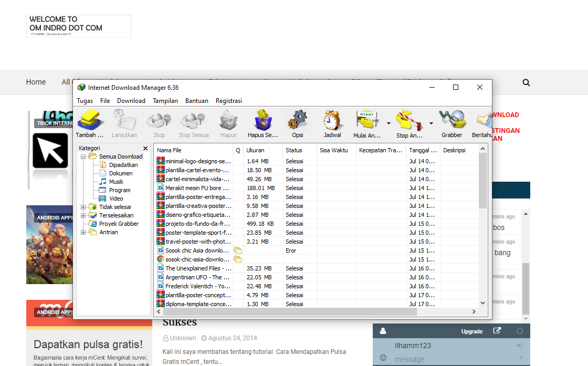The height and width of the screenshot is (366, 588).
Task: Click the chat Upgrade button
Action: (472, 331)
